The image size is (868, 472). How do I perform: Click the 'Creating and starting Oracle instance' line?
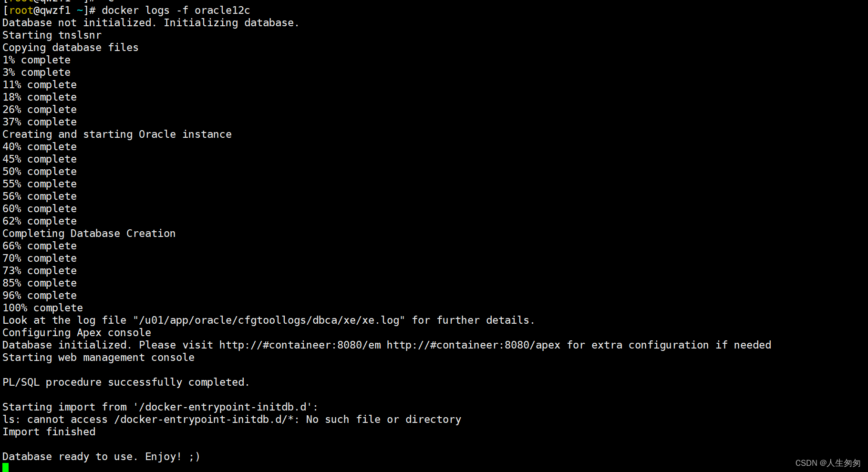click(x=117, y=134)
